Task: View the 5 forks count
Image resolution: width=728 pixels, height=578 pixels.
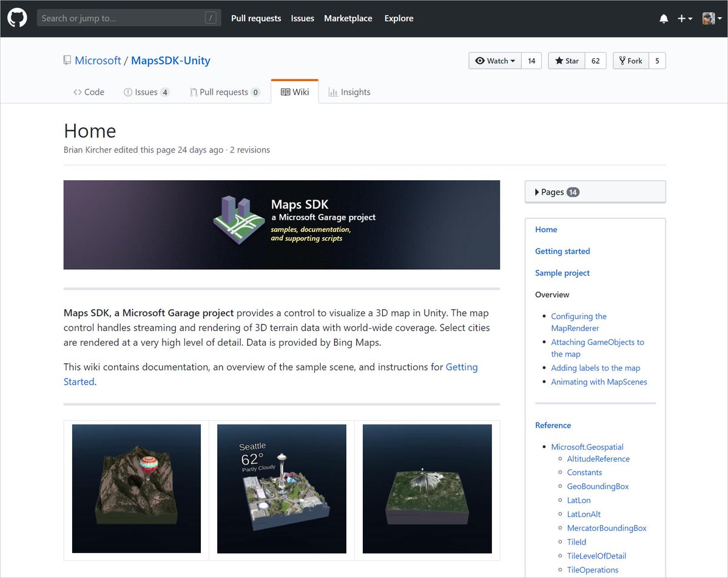Action: click(x=657, y=61)
